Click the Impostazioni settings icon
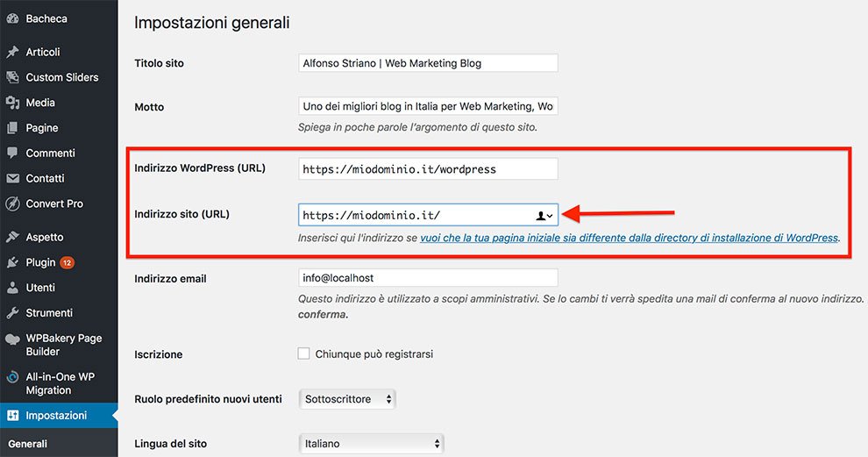The image size is (868, 457). click(x=13, y=416)
